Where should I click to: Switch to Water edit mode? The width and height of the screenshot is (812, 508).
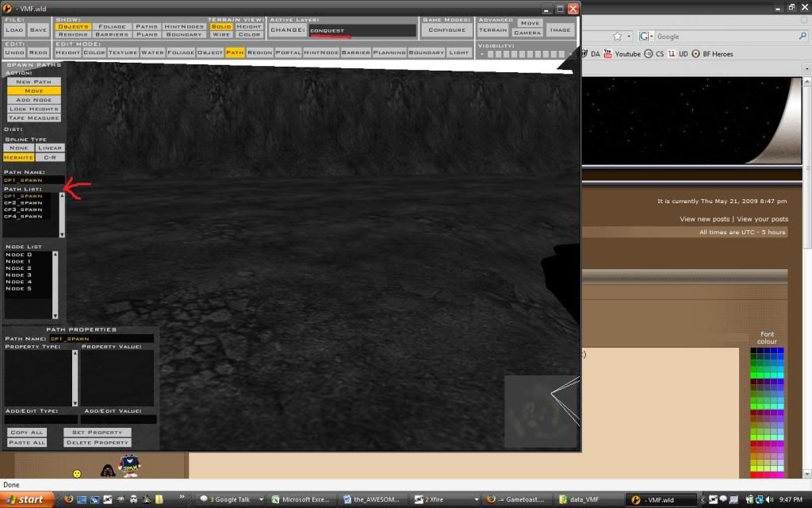152,52
